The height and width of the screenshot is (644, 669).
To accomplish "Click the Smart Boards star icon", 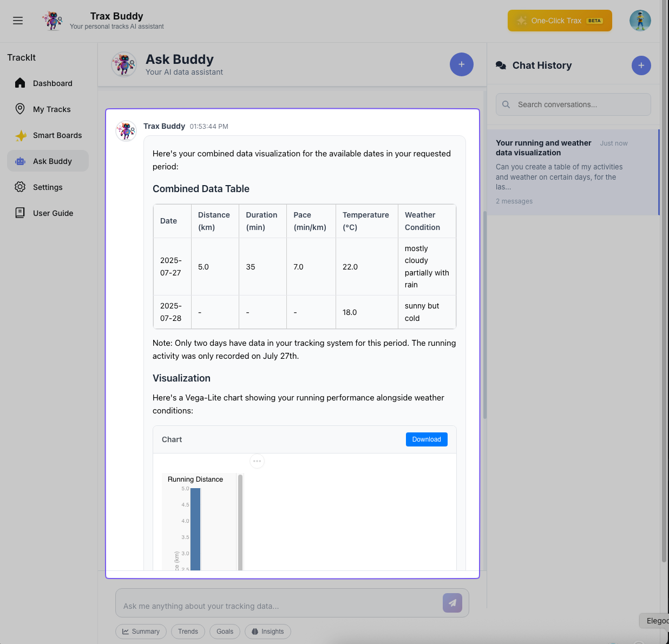I will pyautogui.click(x=21, y=135).
